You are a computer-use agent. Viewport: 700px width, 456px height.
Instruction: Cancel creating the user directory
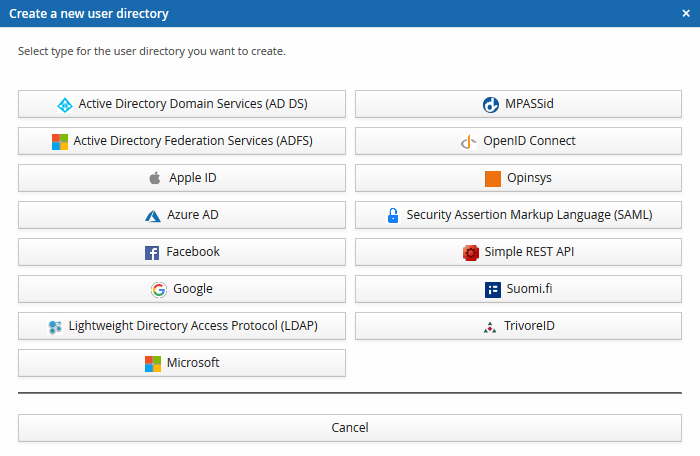350,428
